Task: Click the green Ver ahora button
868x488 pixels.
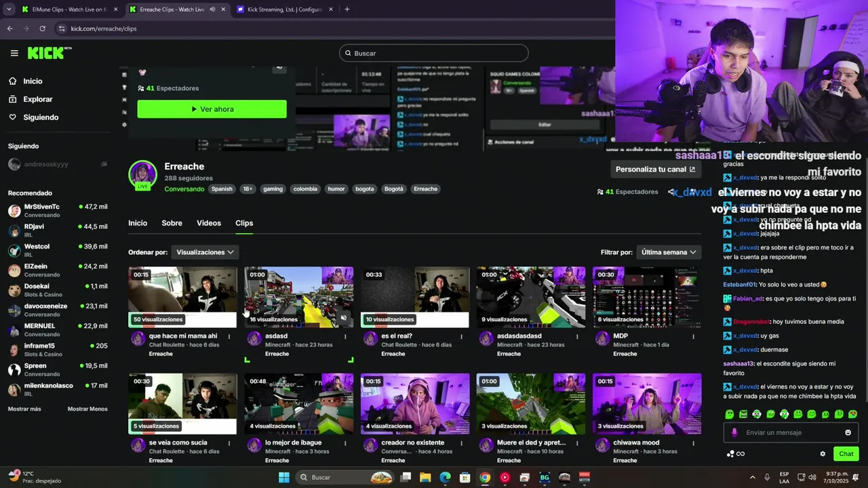Action: coord(212,109)
